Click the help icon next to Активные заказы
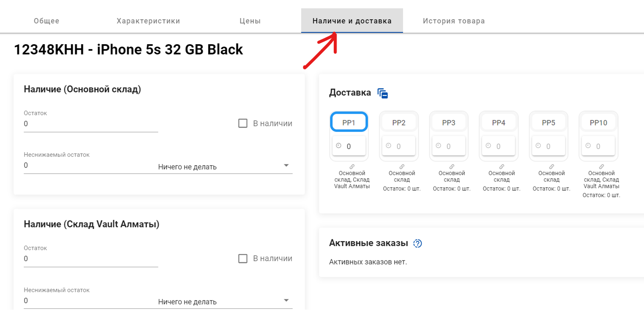 (418, 243)
